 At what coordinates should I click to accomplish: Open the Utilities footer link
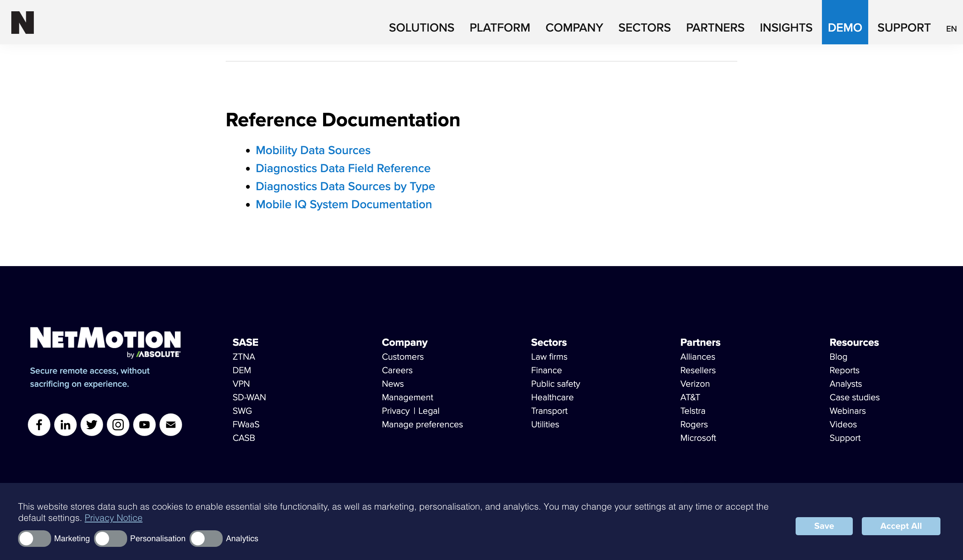[545, 424]
